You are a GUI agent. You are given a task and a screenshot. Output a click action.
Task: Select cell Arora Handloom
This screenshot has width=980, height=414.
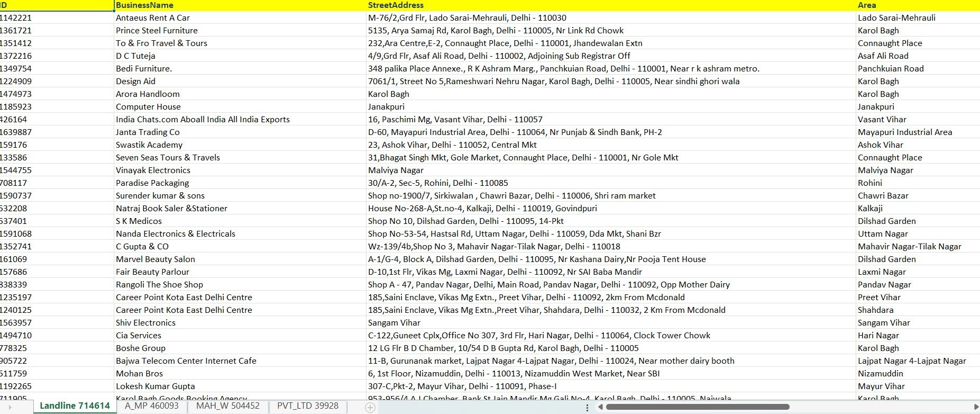point(240,94)
